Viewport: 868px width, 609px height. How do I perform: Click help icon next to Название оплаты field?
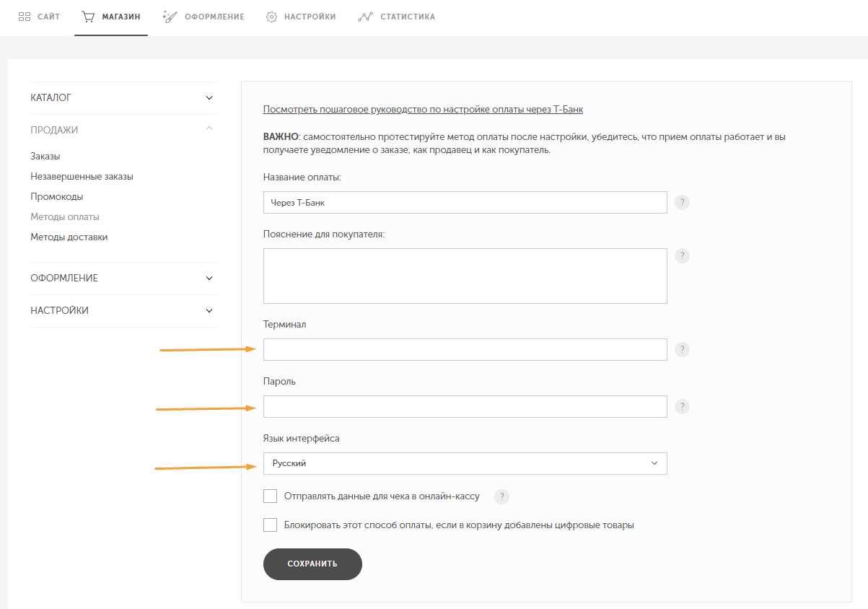pos(682,203)
